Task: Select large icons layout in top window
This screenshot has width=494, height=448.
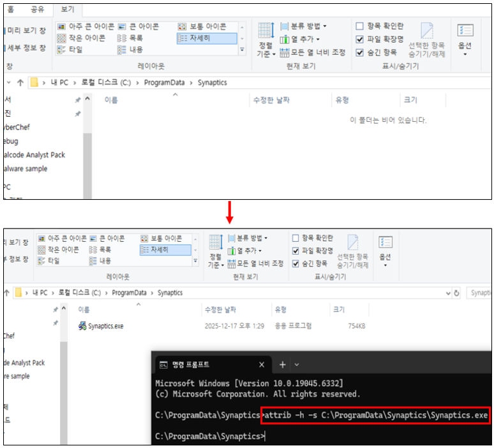Action: point(138,26)
